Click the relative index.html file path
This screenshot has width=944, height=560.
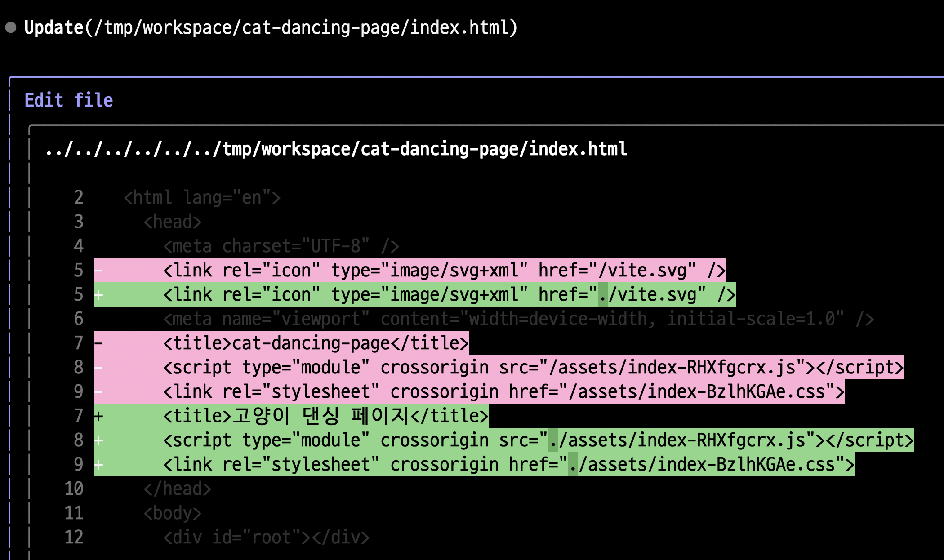(336, 149)
